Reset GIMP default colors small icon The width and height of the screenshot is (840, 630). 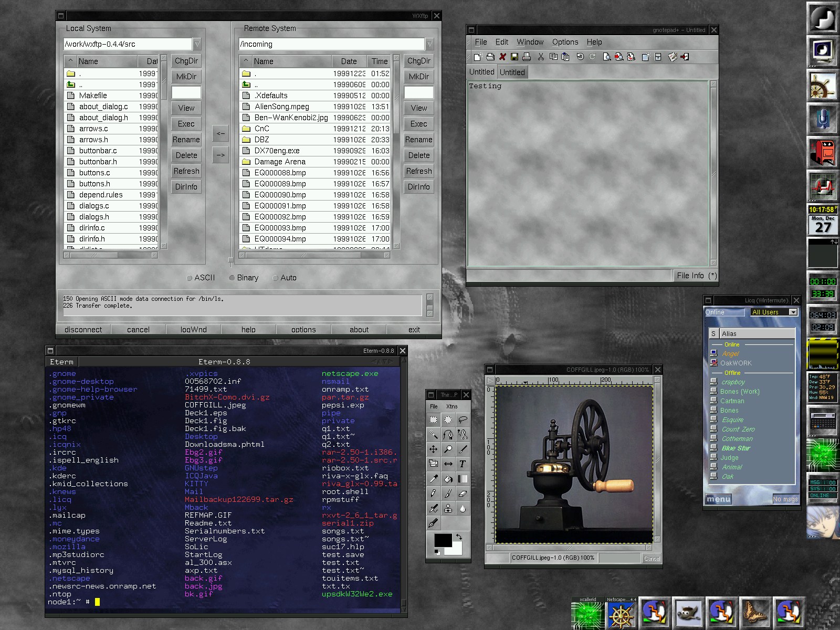(x=437, y=552)
